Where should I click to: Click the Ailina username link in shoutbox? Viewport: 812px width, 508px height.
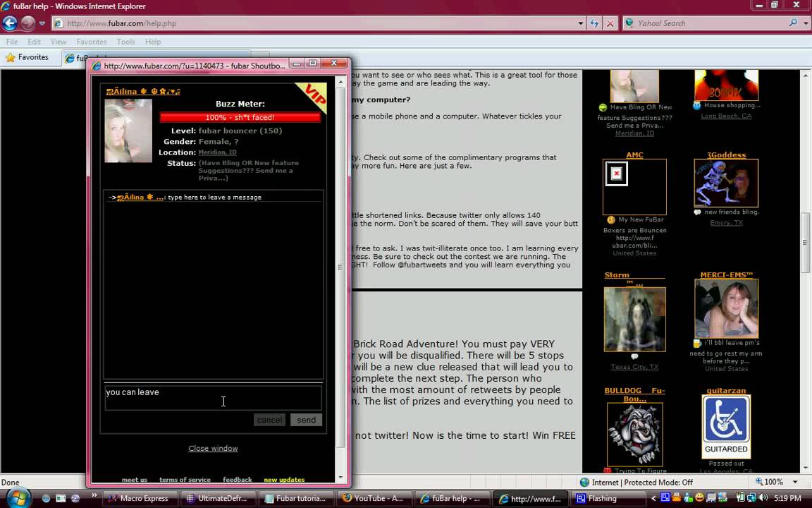(x=143, y=91)
